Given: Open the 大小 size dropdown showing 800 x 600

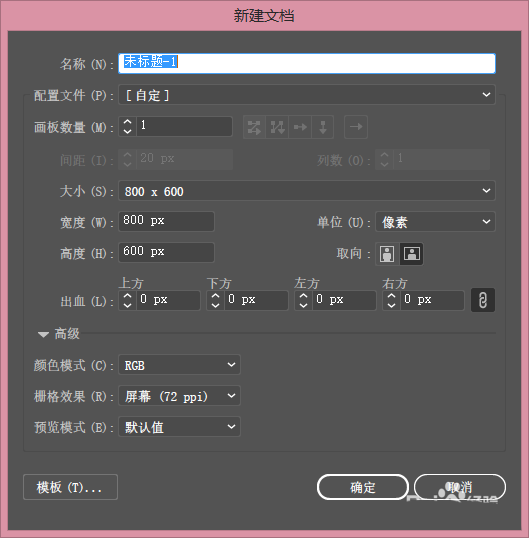Looking at the screenshot, I should click(x=307, y=191).
